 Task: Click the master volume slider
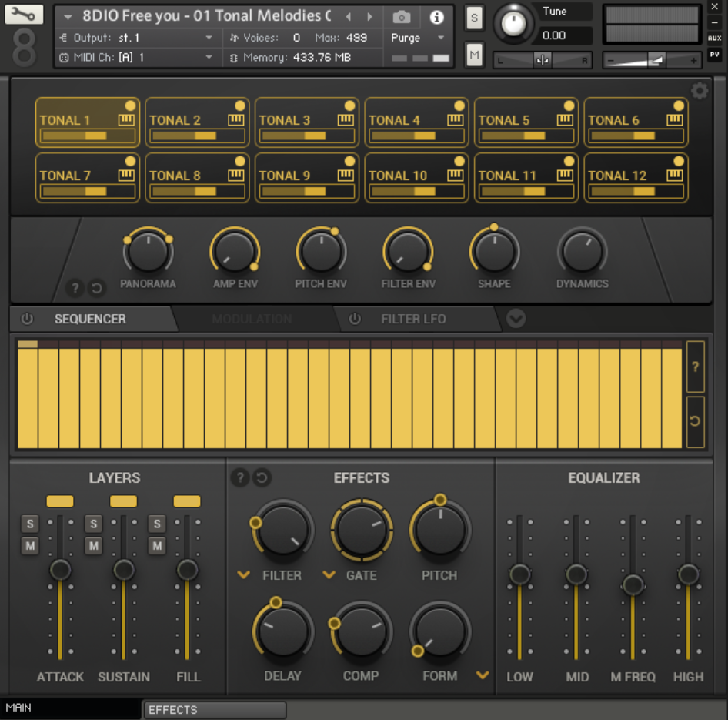point(651,60)
